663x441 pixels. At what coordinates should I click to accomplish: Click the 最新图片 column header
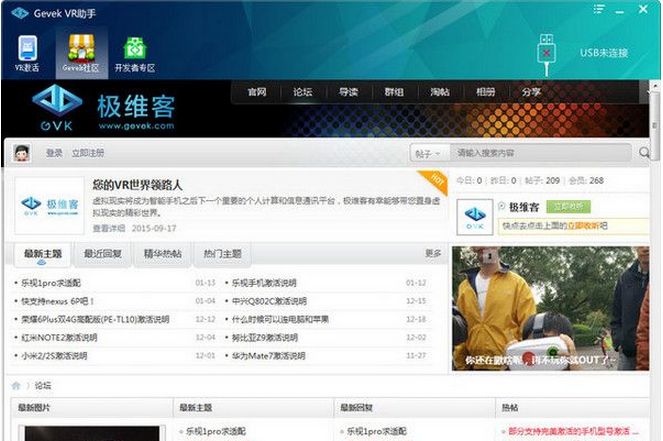pyautogui.click(x=34, y=408)
